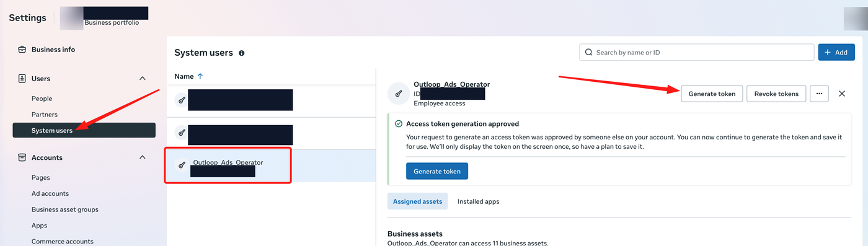Click blue Generate token button in notice
868x246 pixels.
pos(437,171)
